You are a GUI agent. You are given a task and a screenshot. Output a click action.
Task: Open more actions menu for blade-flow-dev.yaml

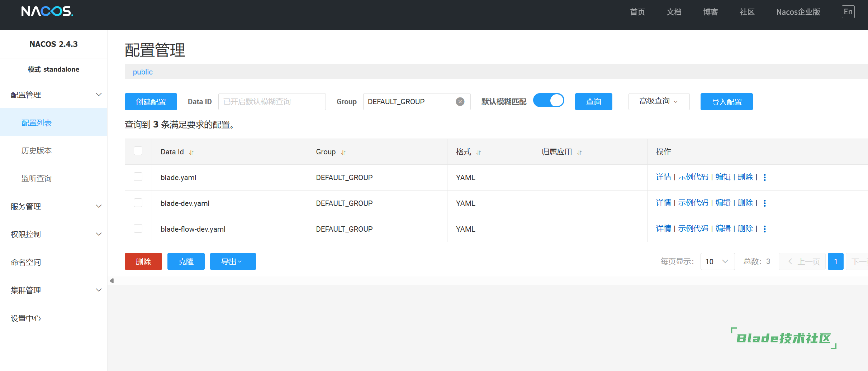(765, 229)
